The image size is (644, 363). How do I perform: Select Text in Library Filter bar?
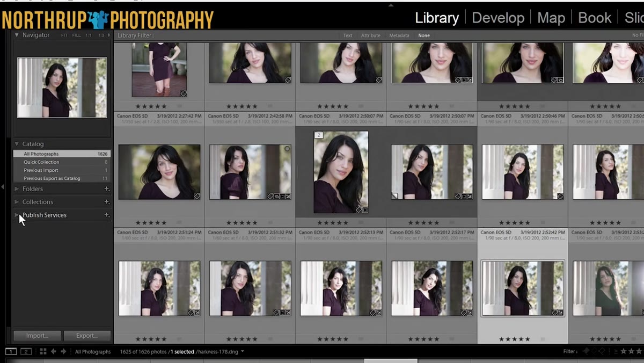[x=348, y=35]
